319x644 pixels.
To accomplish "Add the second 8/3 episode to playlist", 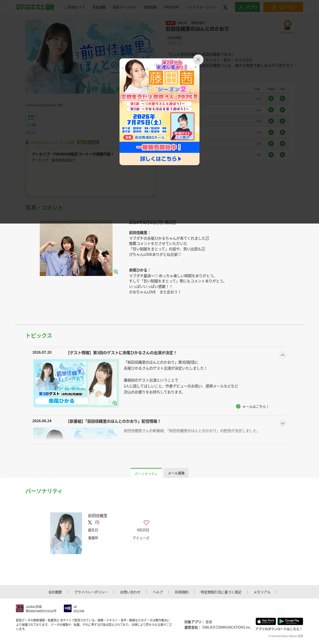I will point(271,110).
